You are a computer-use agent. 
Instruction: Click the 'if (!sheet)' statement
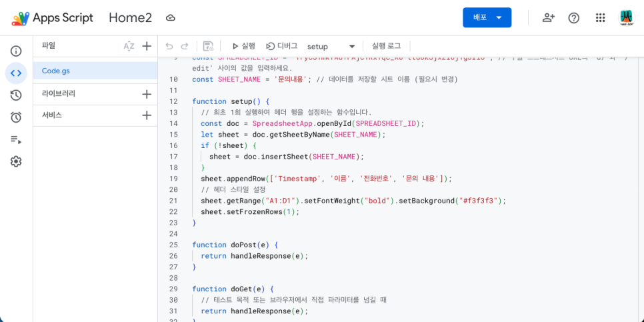point(229,145)
